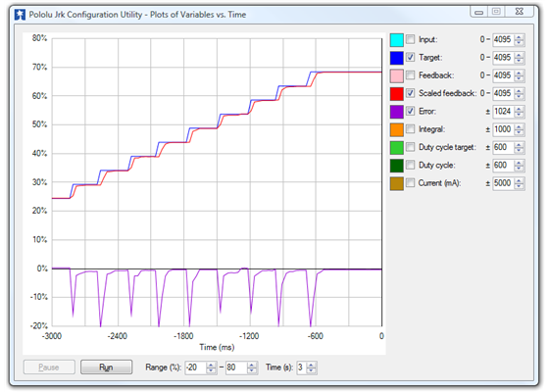This screenshot has height=392, width=549.
Task: Enable the Input plot checkbox
Action: click(410, 39)
